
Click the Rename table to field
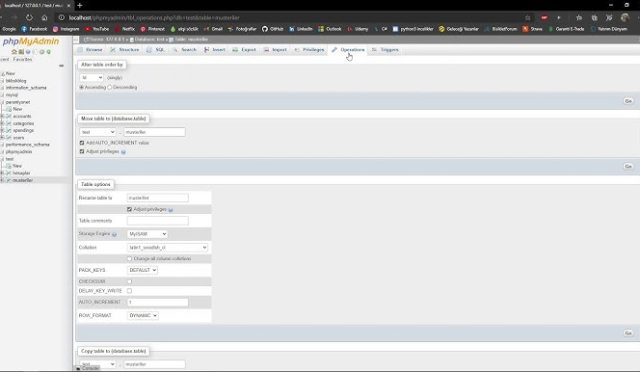(158, 198)
